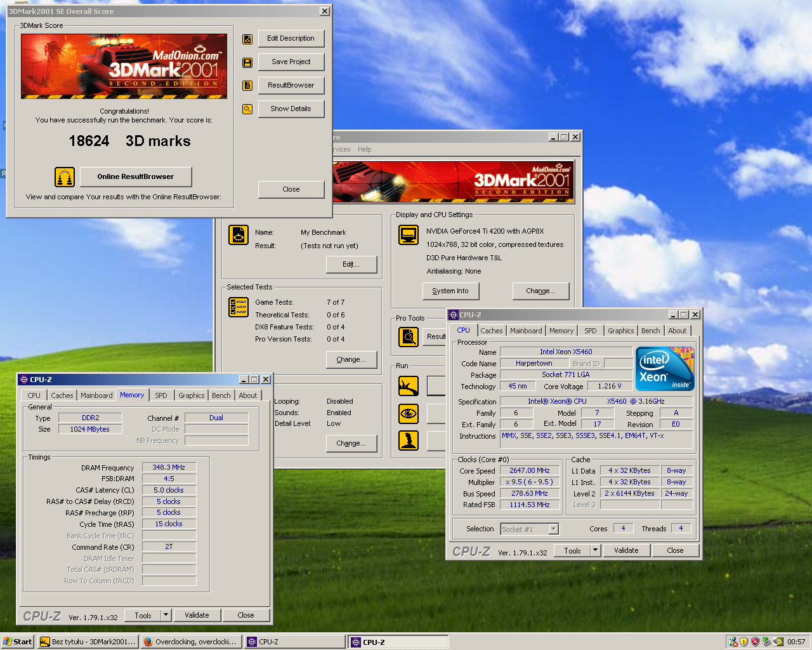Screen dimensions: 812x650
Task: Select the Graphics tab in CPU-Z CPU window
Action: tap(620, 331)
